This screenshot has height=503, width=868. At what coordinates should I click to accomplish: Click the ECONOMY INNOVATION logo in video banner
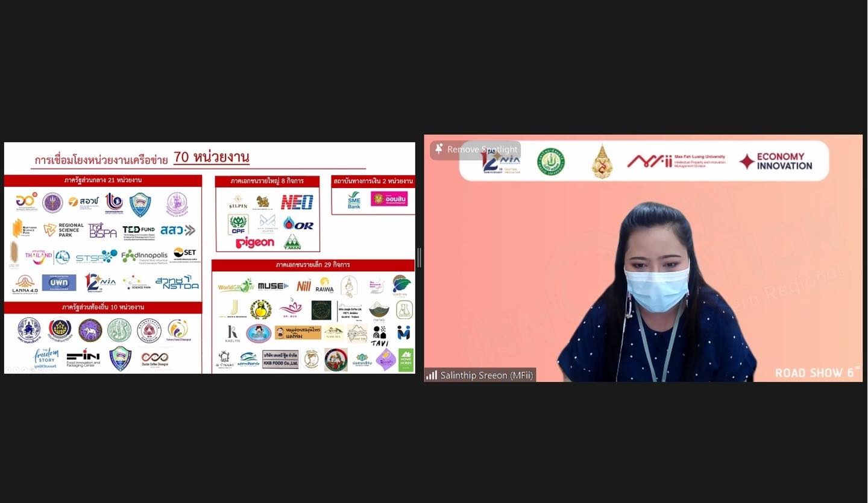(776, 161)
